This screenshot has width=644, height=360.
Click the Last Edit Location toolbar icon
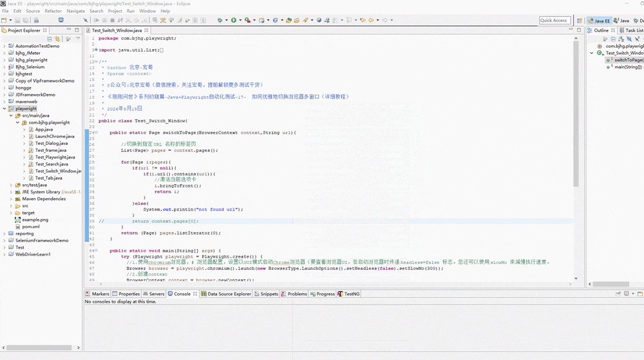pyautogui.click(x=363, y=20)
